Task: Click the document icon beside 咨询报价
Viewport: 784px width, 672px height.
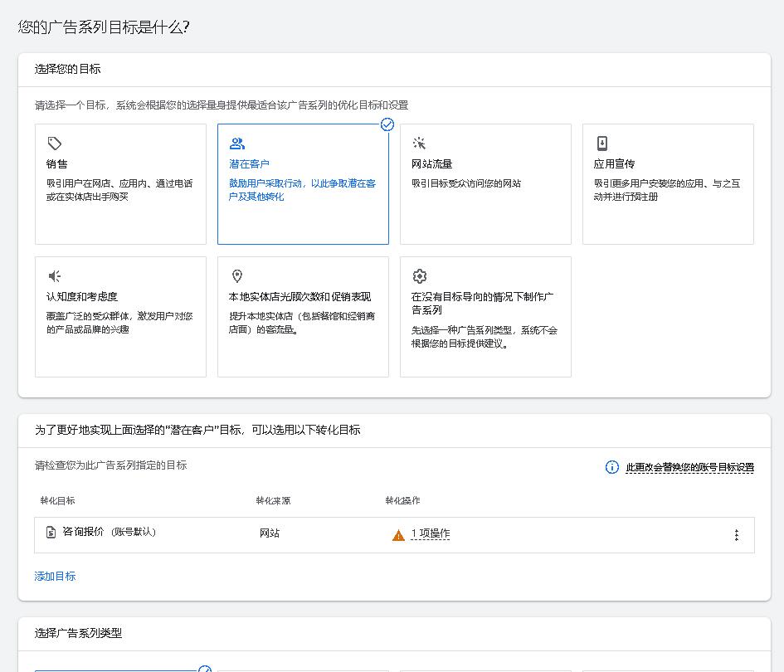Action: [51, 533]
